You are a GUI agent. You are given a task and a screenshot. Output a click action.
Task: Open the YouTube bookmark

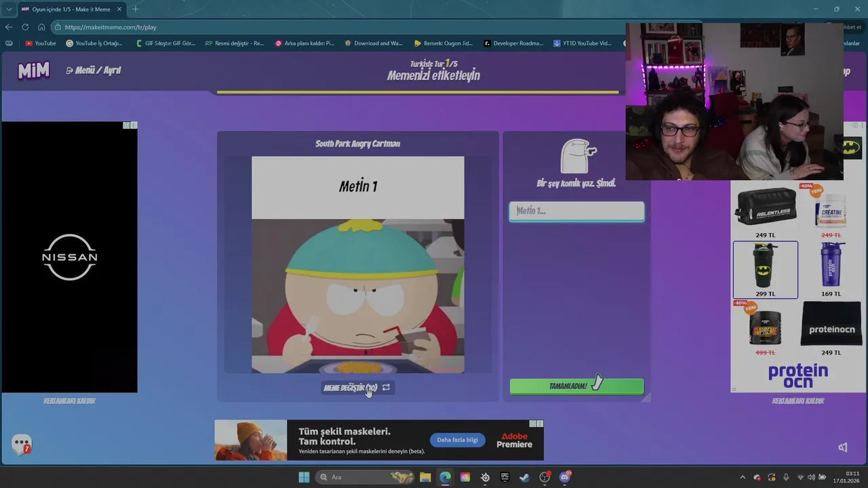(41, 43)
